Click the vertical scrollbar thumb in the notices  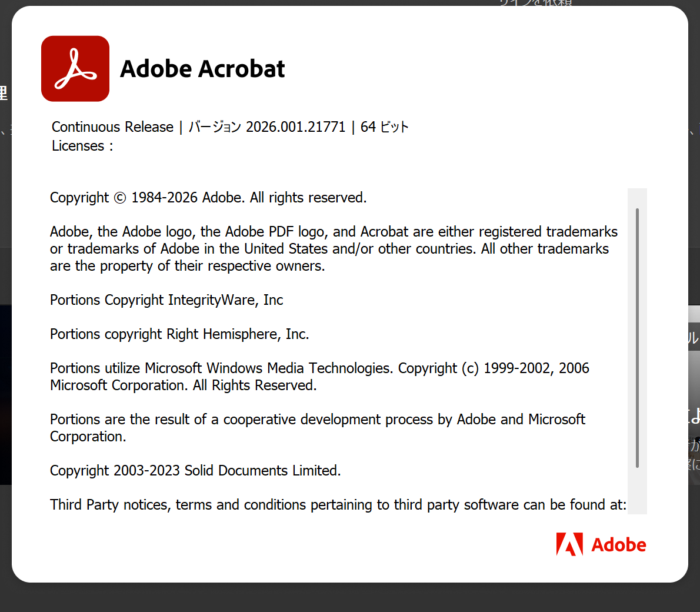pyautogui.click(x=637, y=338)
